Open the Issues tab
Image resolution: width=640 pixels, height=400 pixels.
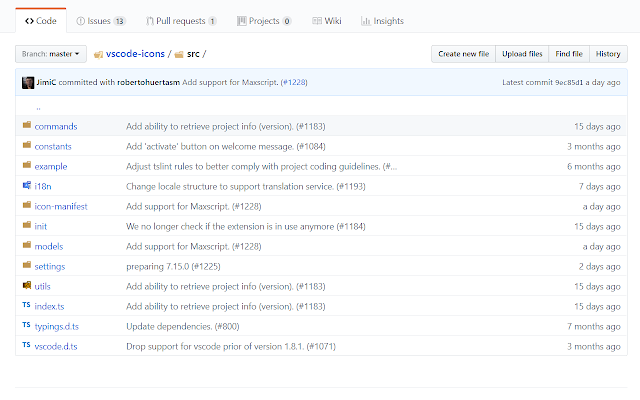101,21
